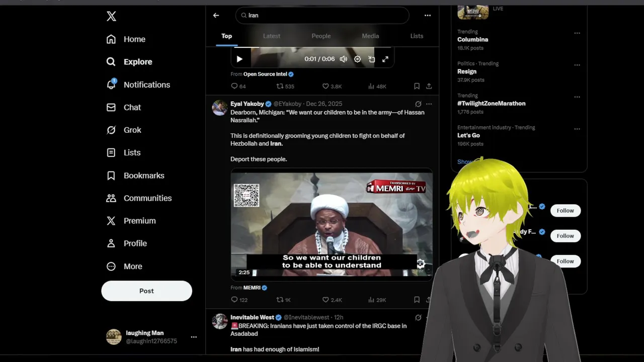
Task: Click the MEMRI source link
Action: tap(252, 288)
